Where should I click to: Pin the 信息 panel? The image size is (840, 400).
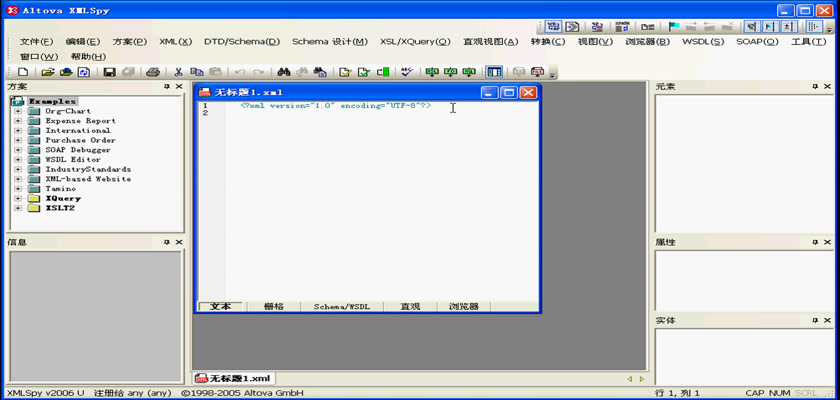pyautogui.click(x=167, y=242)
